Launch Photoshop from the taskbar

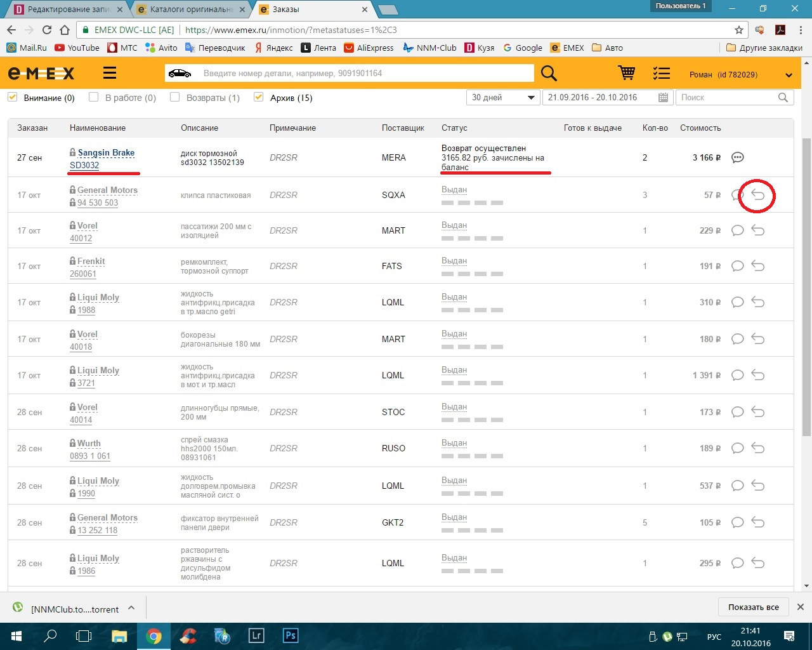pos(290,635)
